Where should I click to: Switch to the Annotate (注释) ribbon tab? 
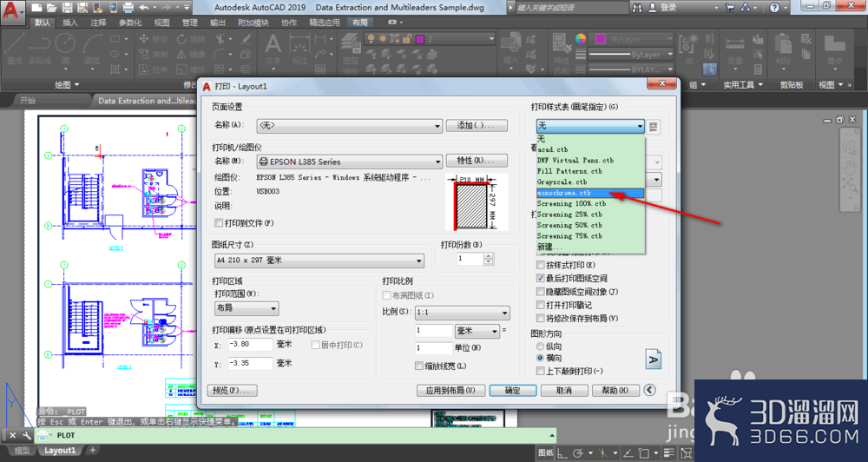pyautogui.click(x=99, y=23)
